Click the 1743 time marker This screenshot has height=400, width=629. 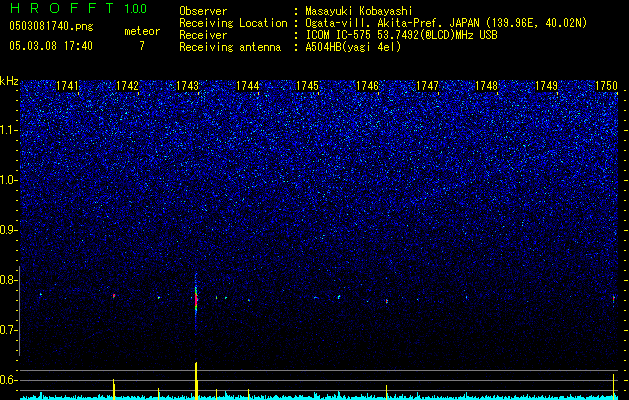pos(187,86)
